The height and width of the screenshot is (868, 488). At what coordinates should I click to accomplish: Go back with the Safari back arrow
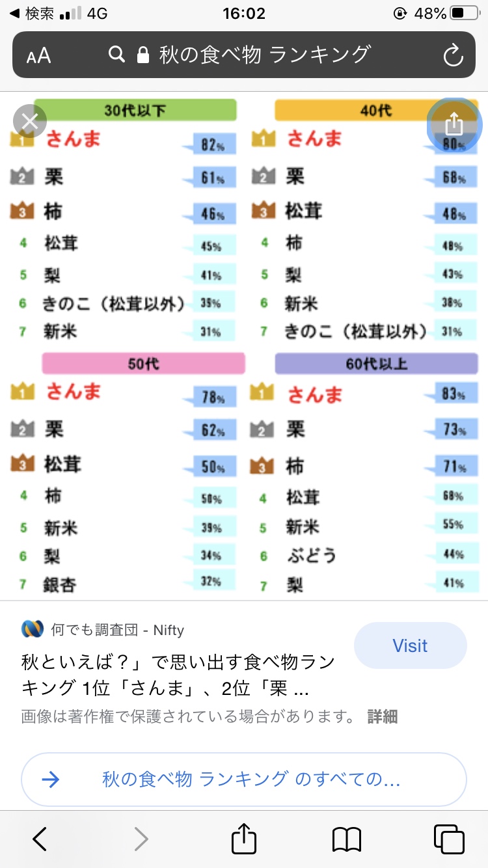(x=40, y=839)
